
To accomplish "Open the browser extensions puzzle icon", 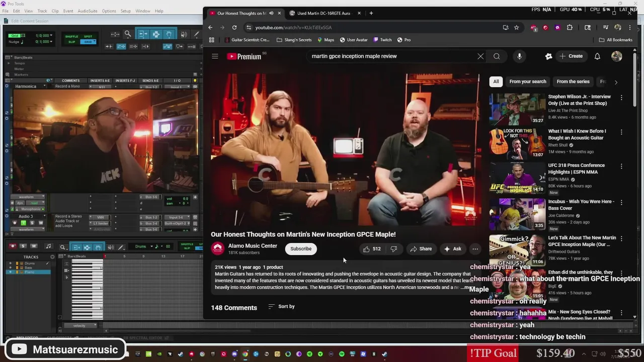I will coord(570,28).
